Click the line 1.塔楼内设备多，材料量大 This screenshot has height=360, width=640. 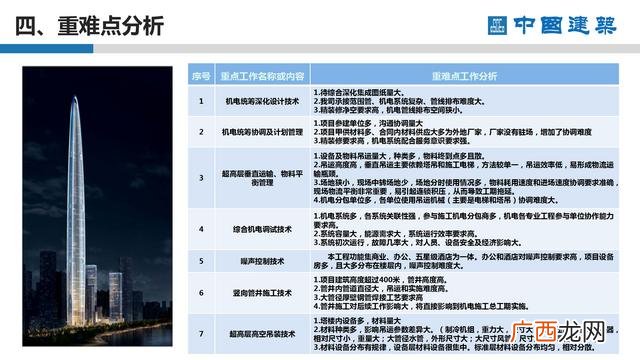(x=357, y=321)
